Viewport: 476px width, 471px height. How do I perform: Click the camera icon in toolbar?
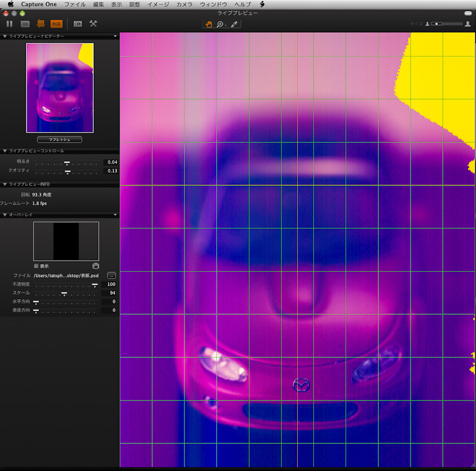click(78, 24)
